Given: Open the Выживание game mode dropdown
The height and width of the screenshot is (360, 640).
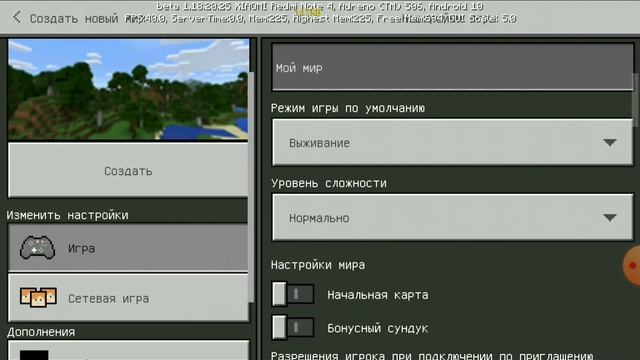Looking at the screenshot, I should point(453,142).
